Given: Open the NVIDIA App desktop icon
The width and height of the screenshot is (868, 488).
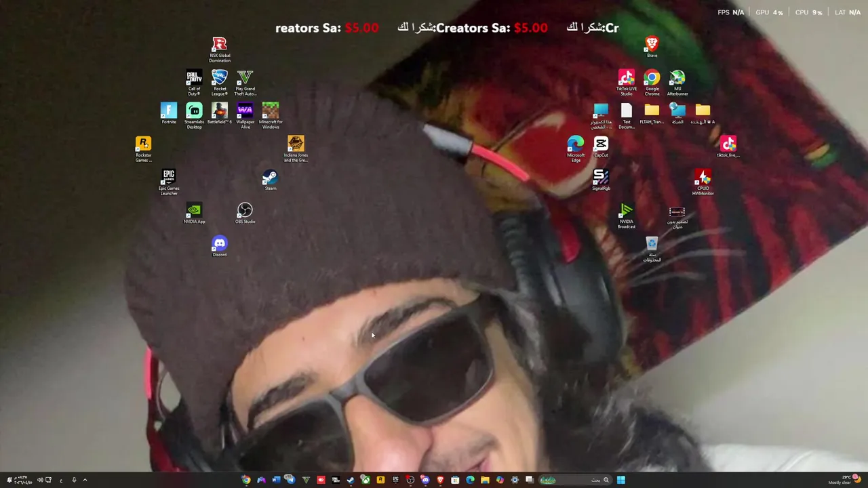Looking at the screenshot, I should click(x=194, y=213).
